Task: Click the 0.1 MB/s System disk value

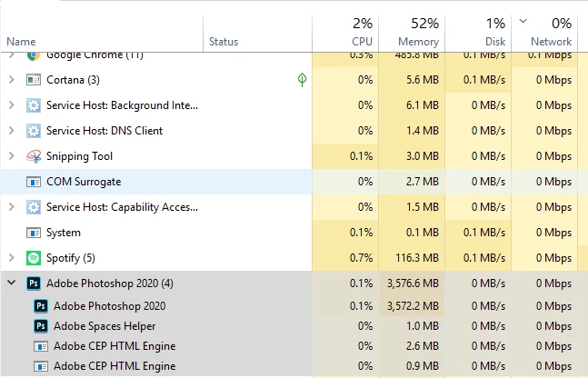Action: click(x=484, y=233)
